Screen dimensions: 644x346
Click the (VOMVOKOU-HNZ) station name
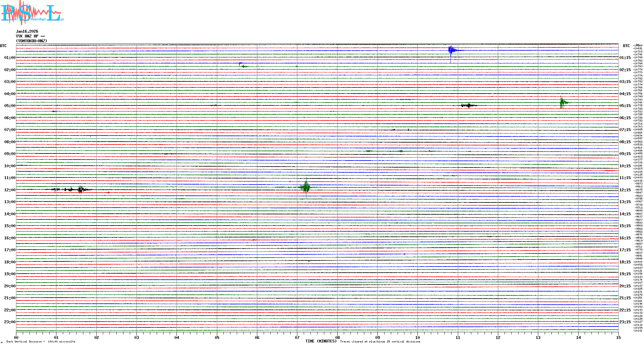31,41
